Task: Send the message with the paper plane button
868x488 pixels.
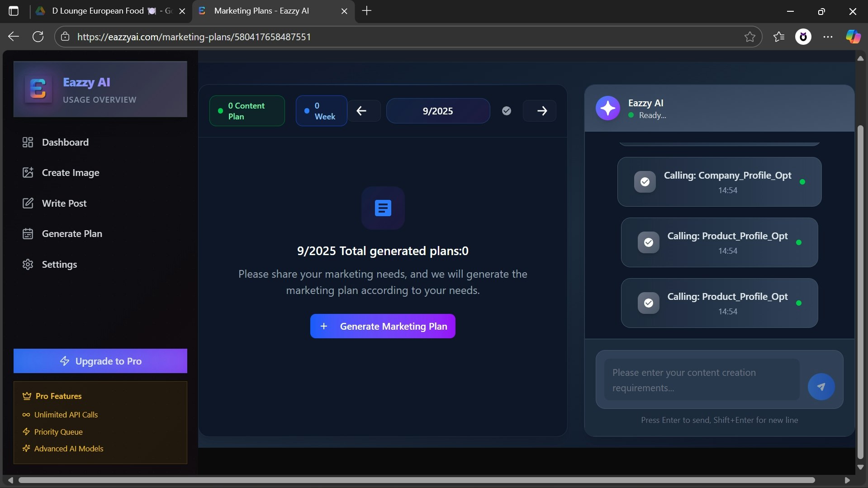Action: coord(821,387)
